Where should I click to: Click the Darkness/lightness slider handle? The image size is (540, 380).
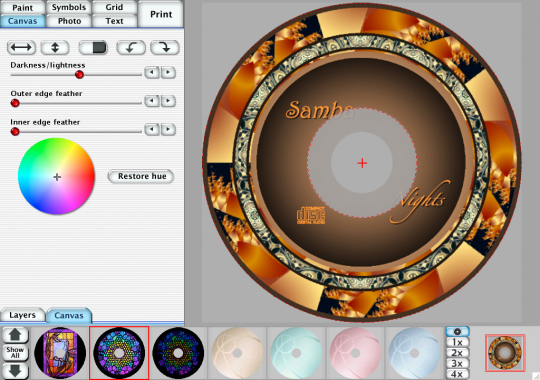pos(80,74)
